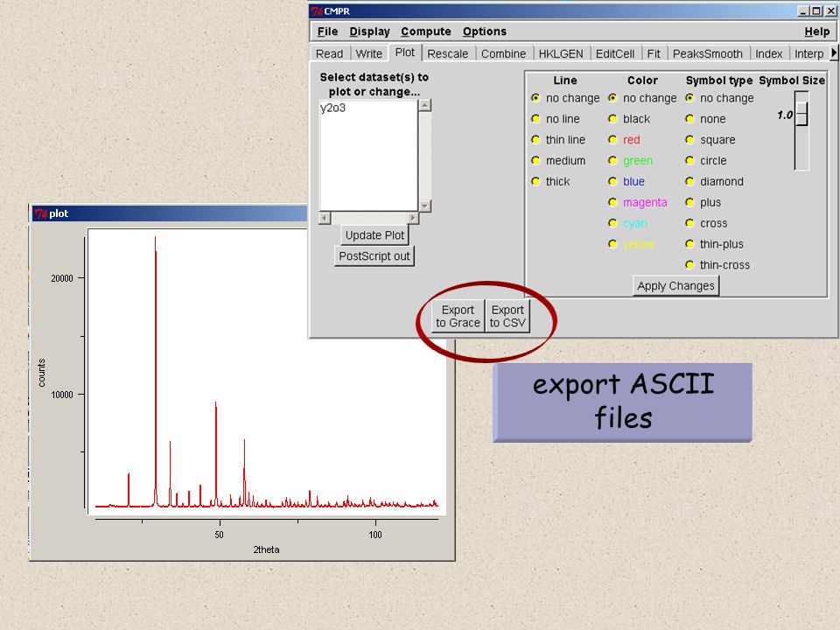Screen dimensions: 840x630
Task: Click the CMPR title bar Tk icon
Action: [x=317, y=11]
